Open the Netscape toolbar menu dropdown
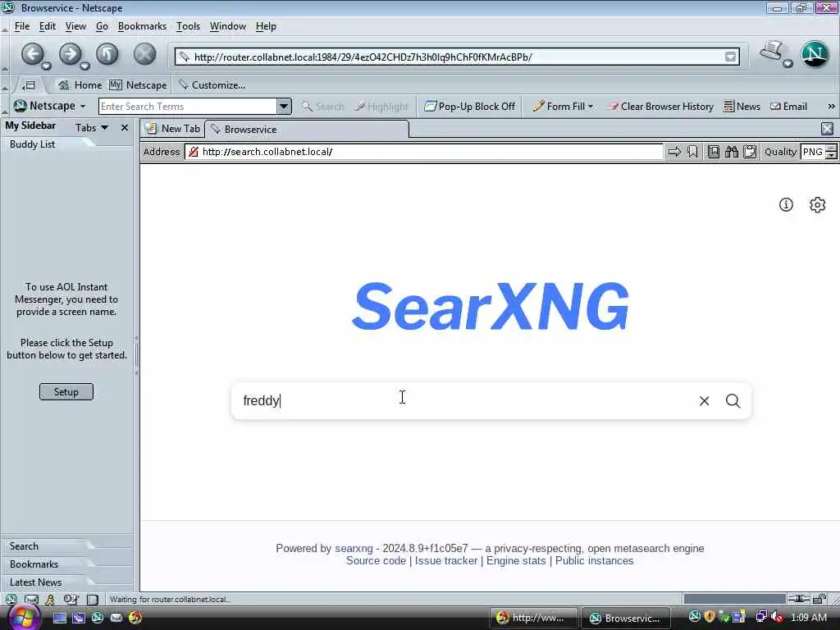 pyautogui.click(x=49, y=106)
